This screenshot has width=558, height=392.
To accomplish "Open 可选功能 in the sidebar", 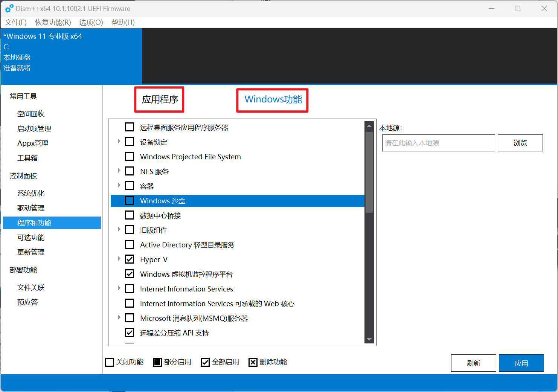I will pyautogui.click(x=31, y=237).
